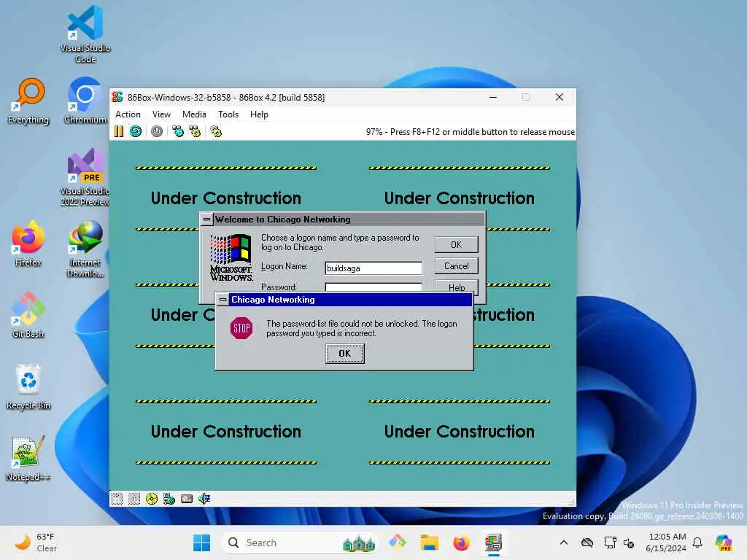Open the Tools menu
Screen dimensions: 747x560
coord(228,114)
